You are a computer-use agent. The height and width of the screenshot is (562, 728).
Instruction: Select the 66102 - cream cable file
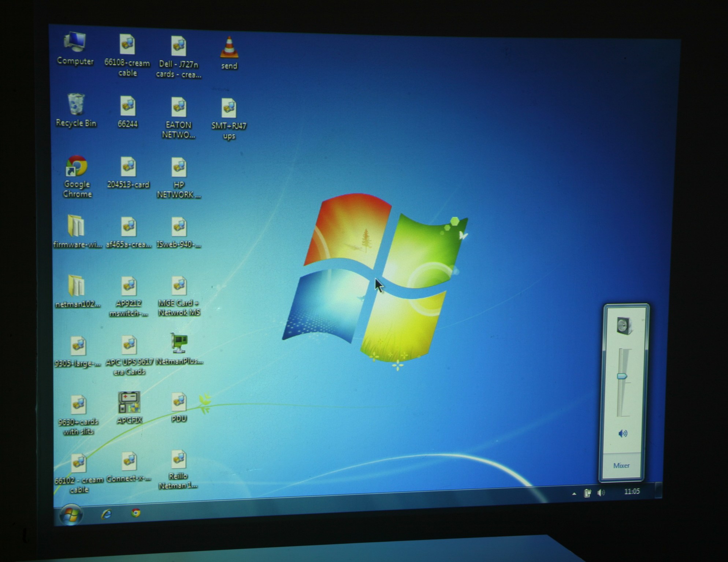tap(78, 474)
